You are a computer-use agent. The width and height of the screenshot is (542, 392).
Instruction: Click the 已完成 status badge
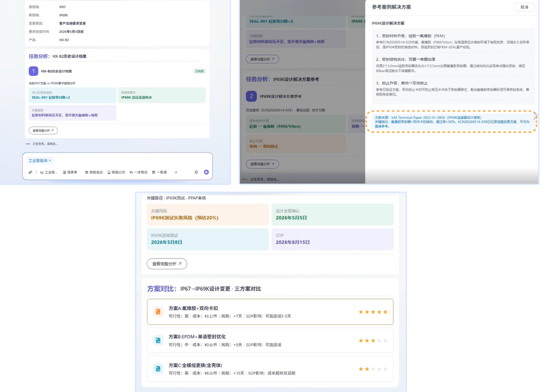[199, 71]
